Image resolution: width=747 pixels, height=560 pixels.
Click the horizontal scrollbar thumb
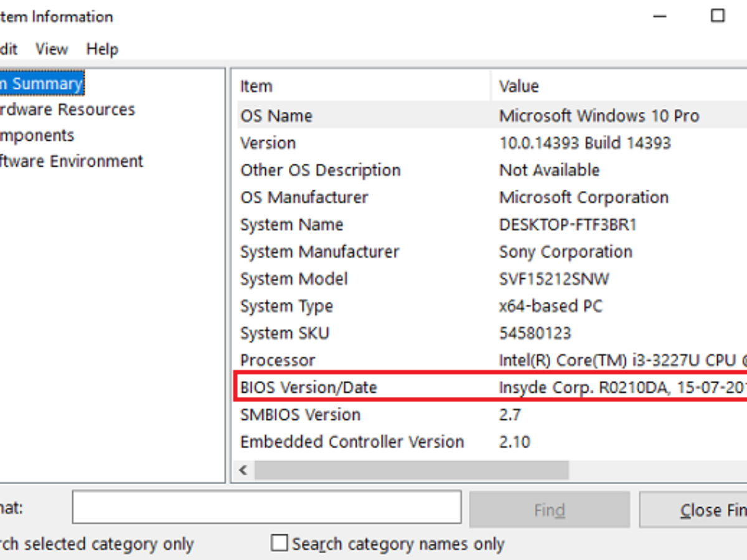coord(411,470)
